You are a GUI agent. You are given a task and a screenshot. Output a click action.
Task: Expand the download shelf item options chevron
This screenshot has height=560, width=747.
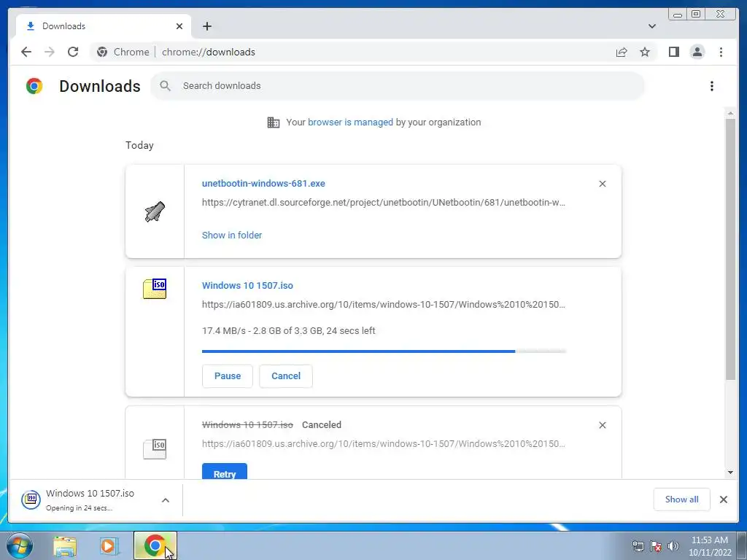[x=166, y=500]
